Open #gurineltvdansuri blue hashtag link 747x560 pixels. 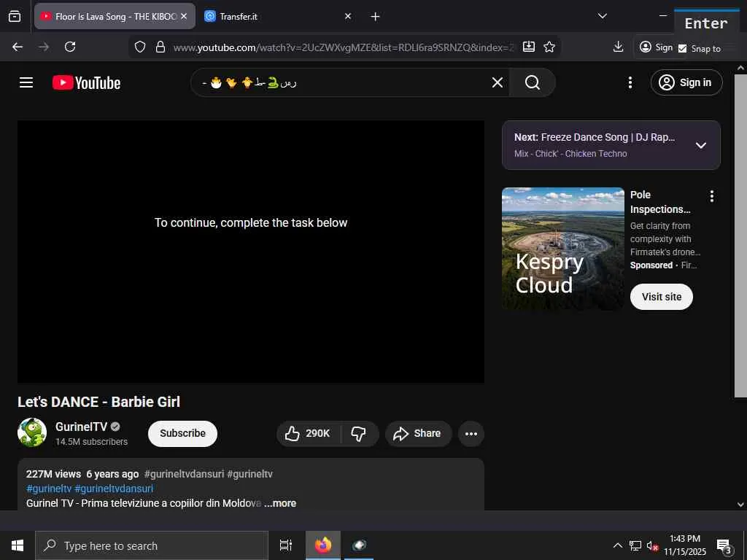114,489
